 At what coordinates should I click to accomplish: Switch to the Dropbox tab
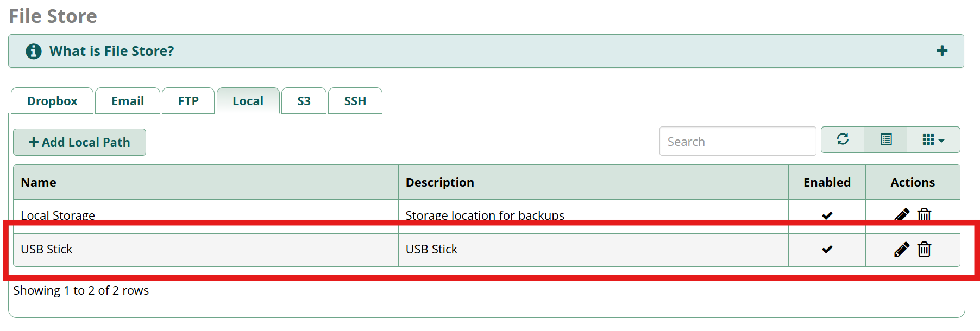click(x=52, y=101)
